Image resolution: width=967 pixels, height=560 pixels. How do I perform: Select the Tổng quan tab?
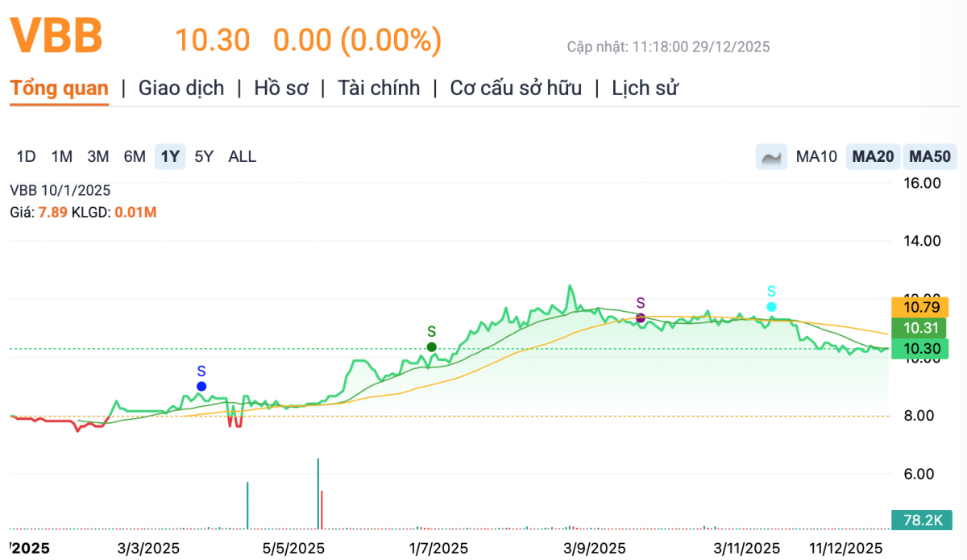59,88
